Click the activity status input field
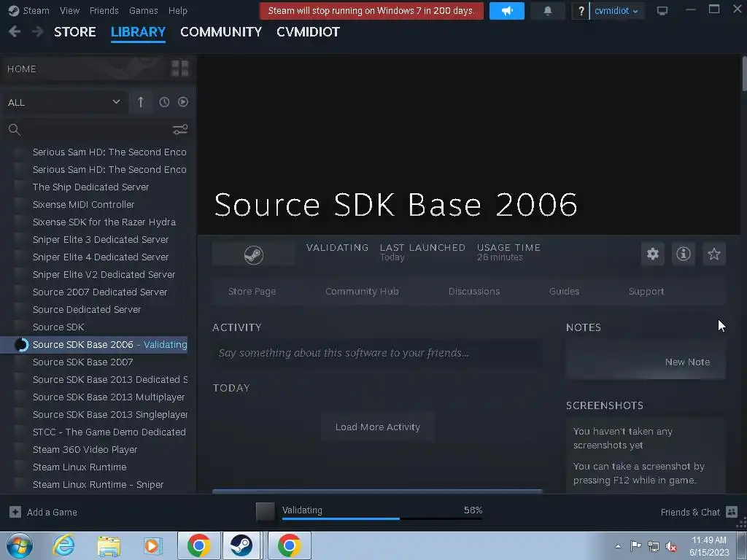This screenshot has height=560, width=747. pos(377,353)
